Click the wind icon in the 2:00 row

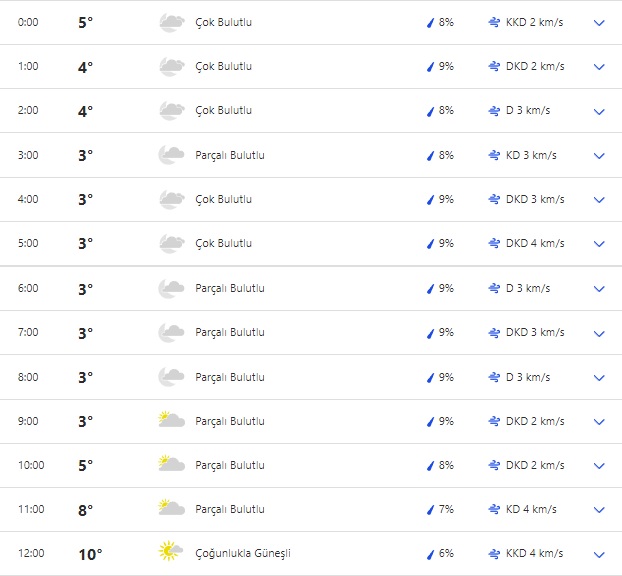[x=494, y=111]
